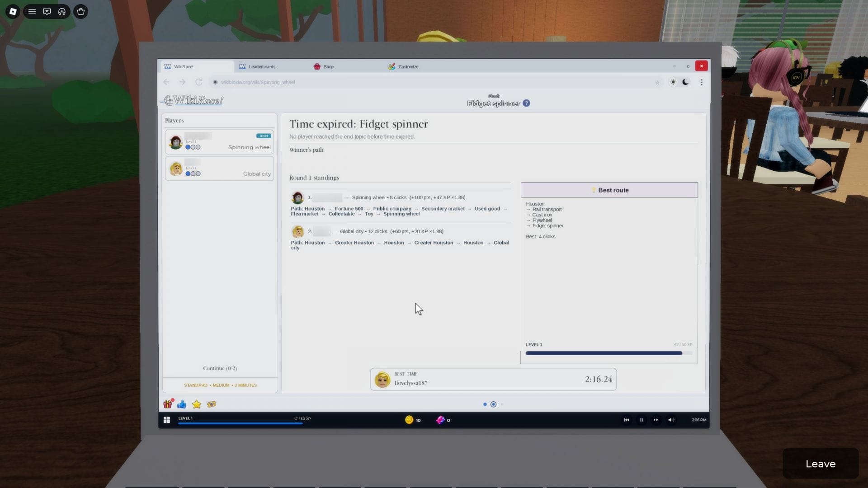
Task: Switch to light mode sun icon
Action: [673, 82]
